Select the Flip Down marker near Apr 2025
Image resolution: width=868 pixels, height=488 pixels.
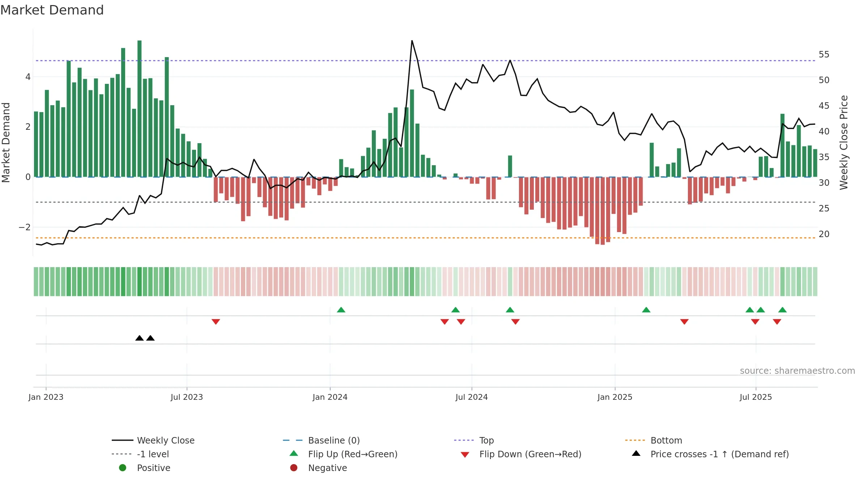(684, 322)
